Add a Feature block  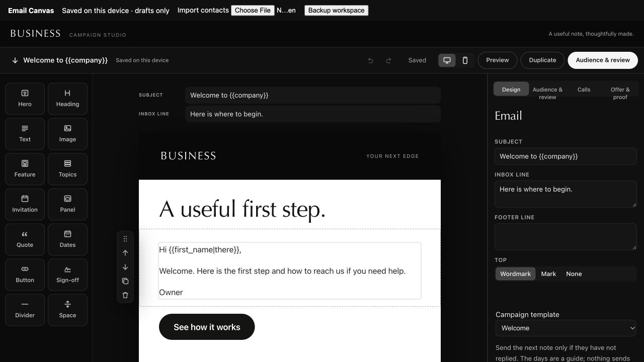click(x=25, y=169)
